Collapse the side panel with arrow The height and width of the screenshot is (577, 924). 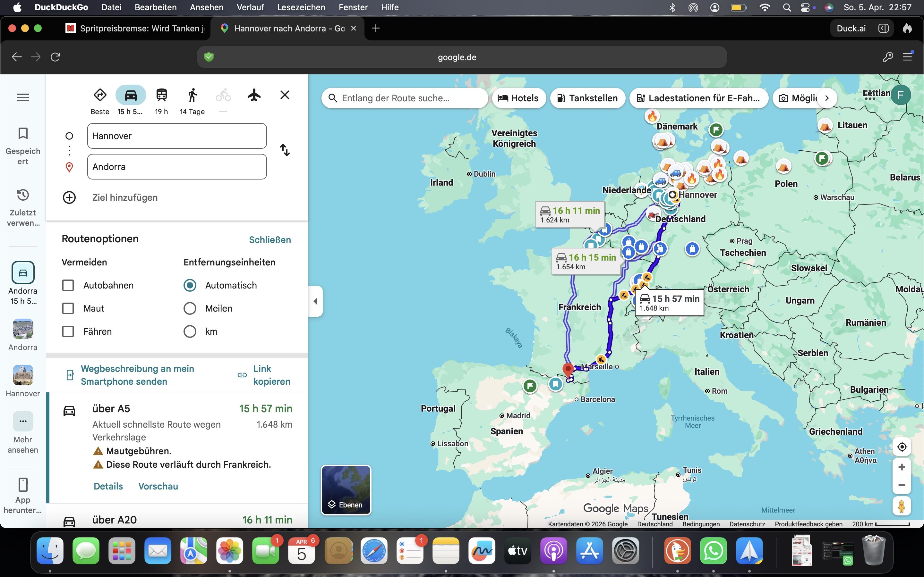pyautogui.click(x=315, y=301)
